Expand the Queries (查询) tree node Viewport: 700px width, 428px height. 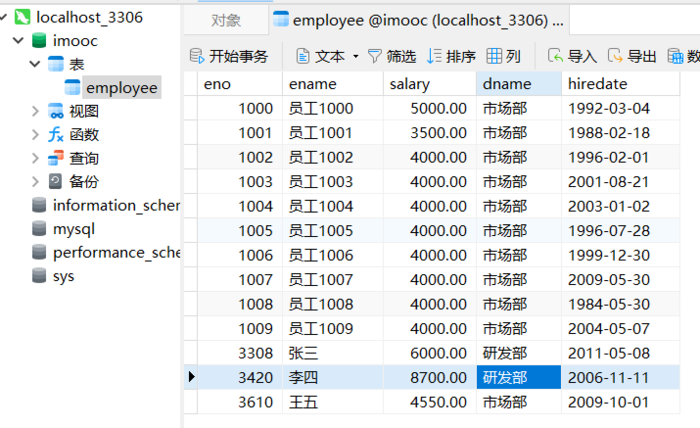coord(35,158)
